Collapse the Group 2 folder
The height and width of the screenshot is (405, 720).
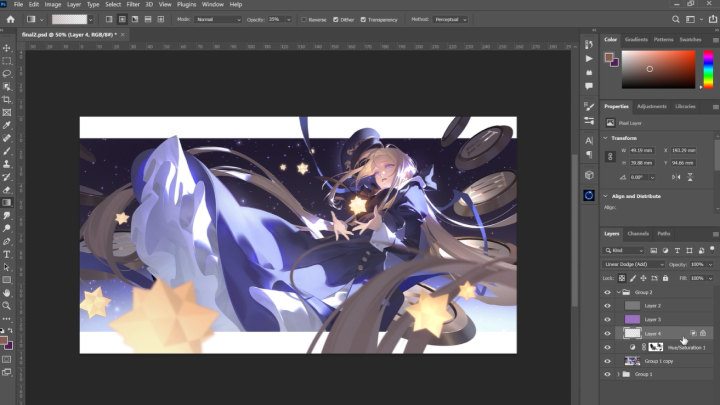(619, 292)
